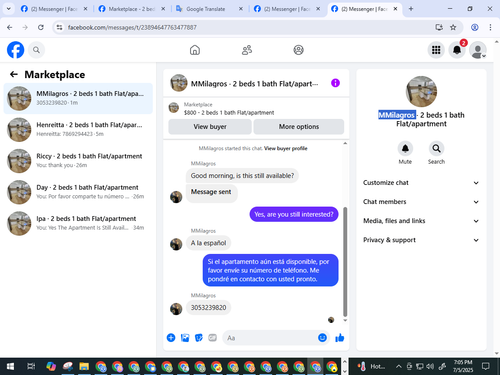Viewport: 500px width, 375px height.
Task: Open the Windows notification center icon
Action: point(486,367)
